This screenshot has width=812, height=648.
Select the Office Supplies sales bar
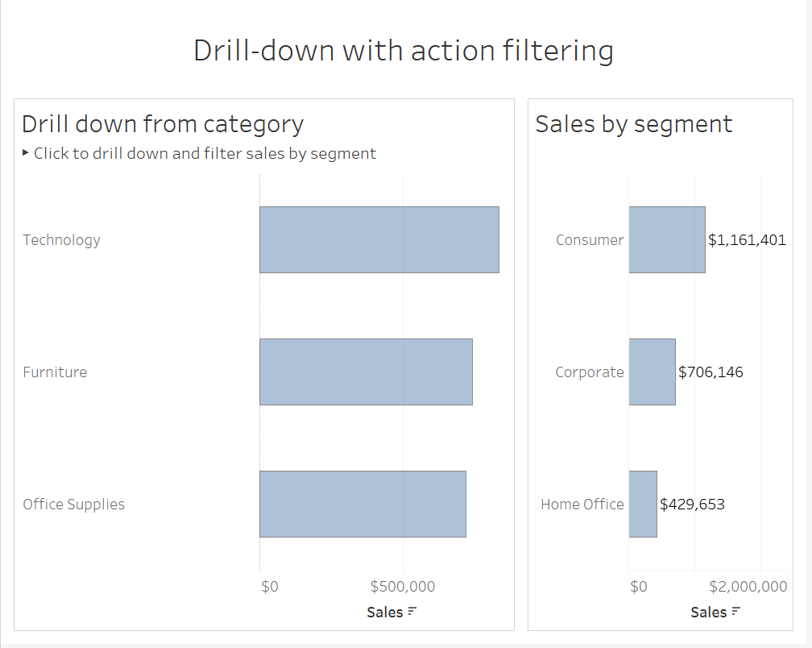pos(362,504)
